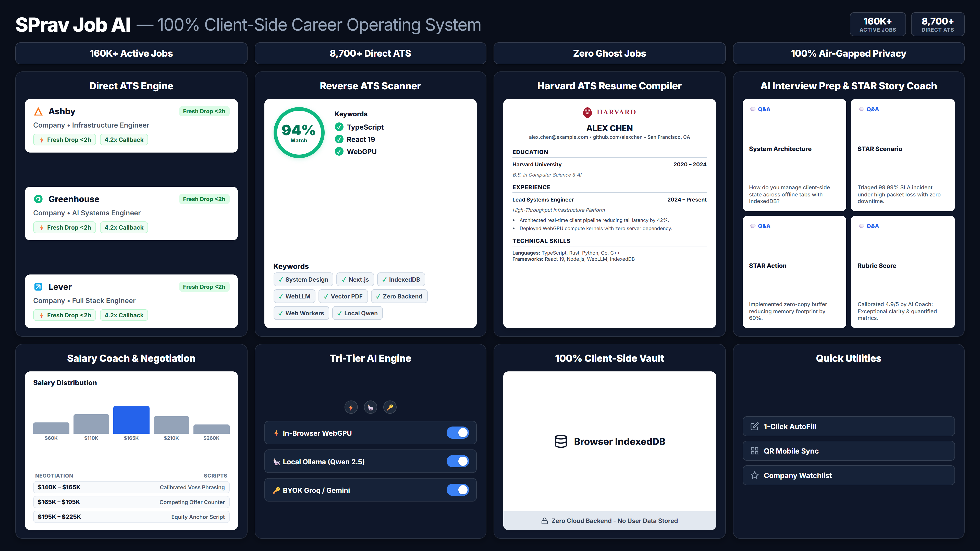This screenshot has width=980, height=551.
Task: Click the lightning bolt icon above engine toggles
Action: [351, 407]
